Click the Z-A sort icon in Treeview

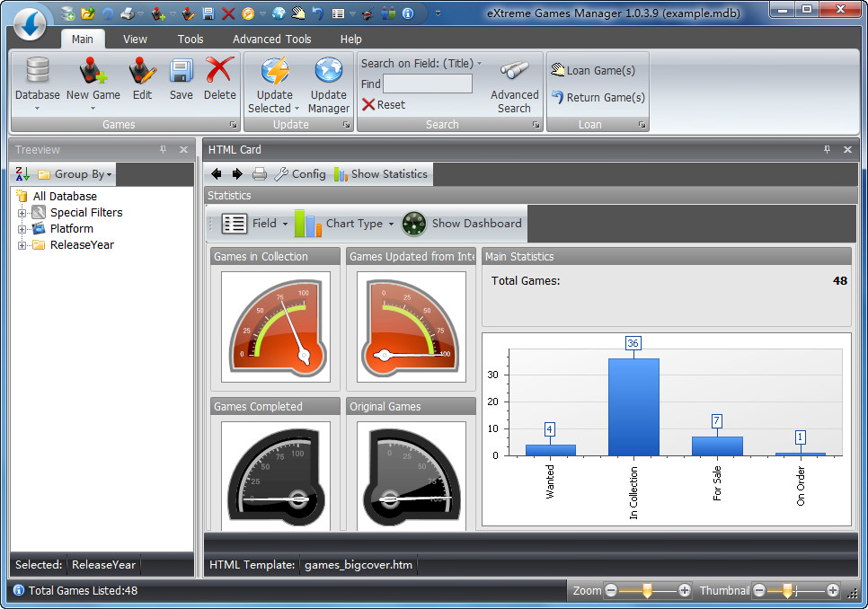[22, 174]
